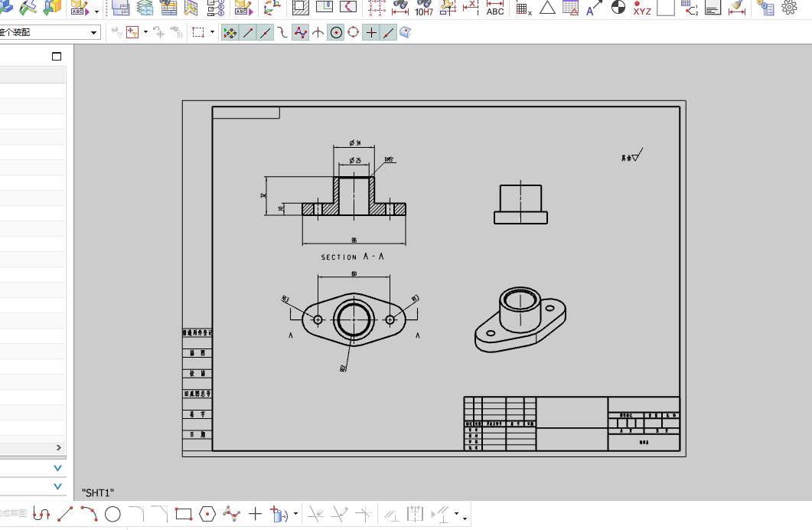Click the 10H7 fit tolerance icon
Screen dimensions: 812x530
[423, 8]
